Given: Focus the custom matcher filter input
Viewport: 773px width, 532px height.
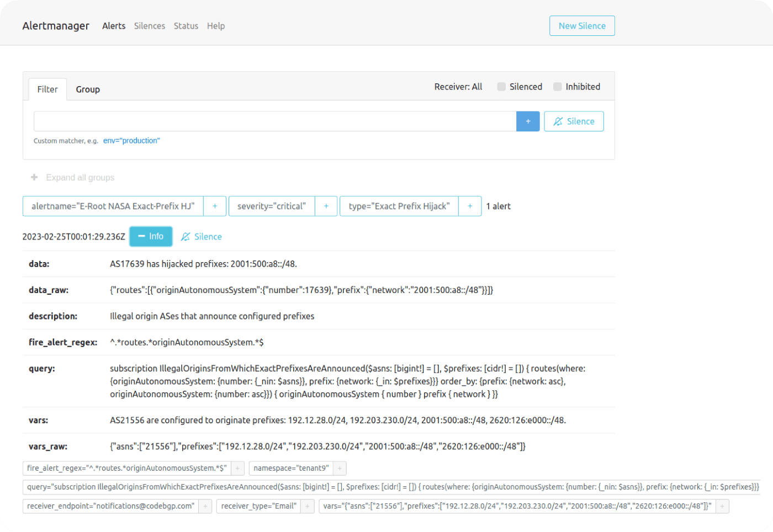Looking at the screenshot, I should [x=275, y=121].
